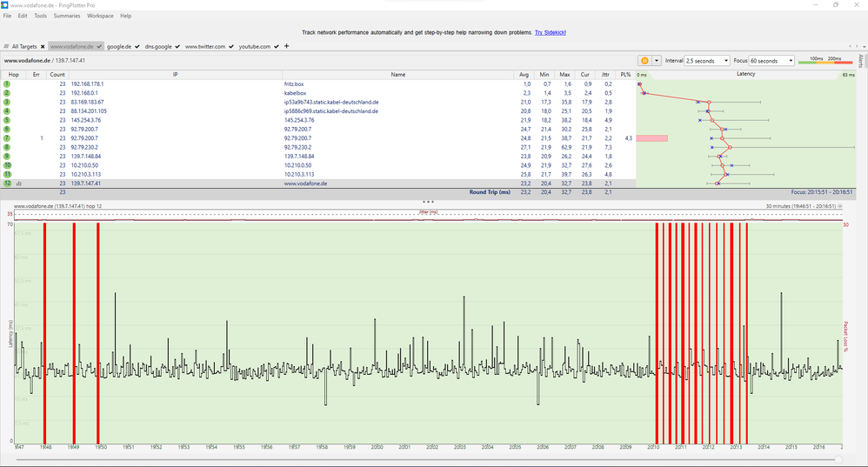Click the PingPlotter app icon in title bar
Viewport: 868px width, 467px height.
(x=4, y=5)
